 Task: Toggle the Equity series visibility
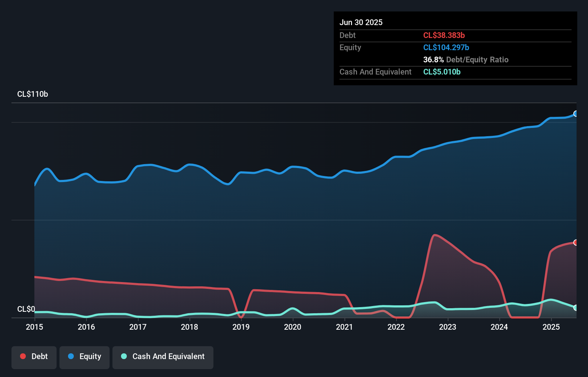[x=84, y=357]
